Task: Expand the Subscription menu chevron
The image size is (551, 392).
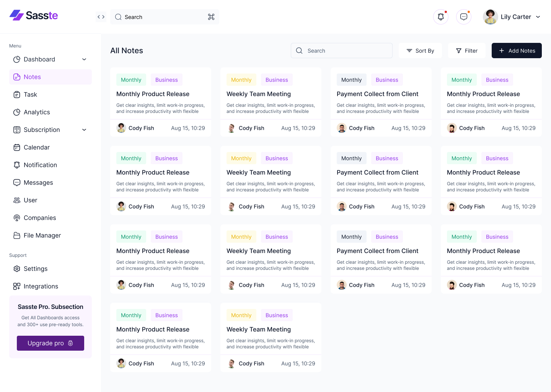Action: [84, 130]
